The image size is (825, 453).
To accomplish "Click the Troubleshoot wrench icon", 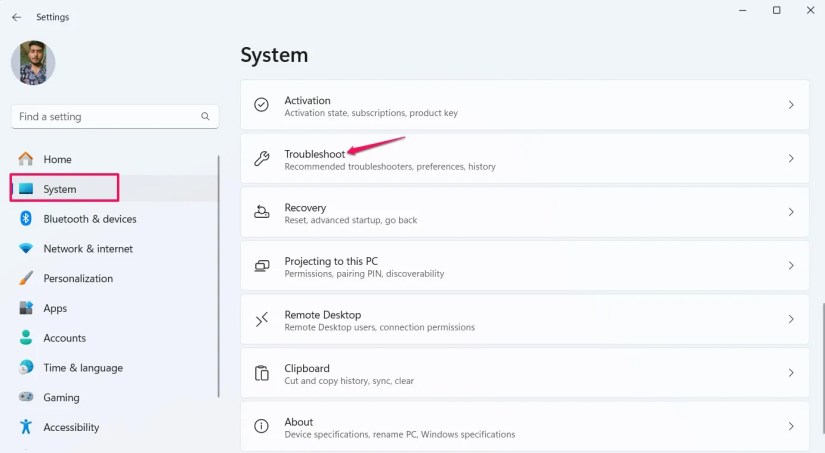I will (x=262, y=159).
